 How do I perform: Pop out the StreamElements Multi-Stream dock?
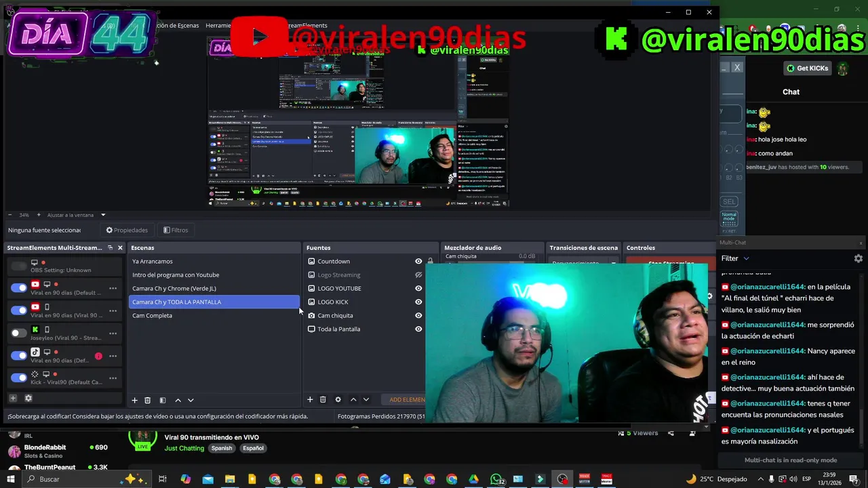coord(110,247)
